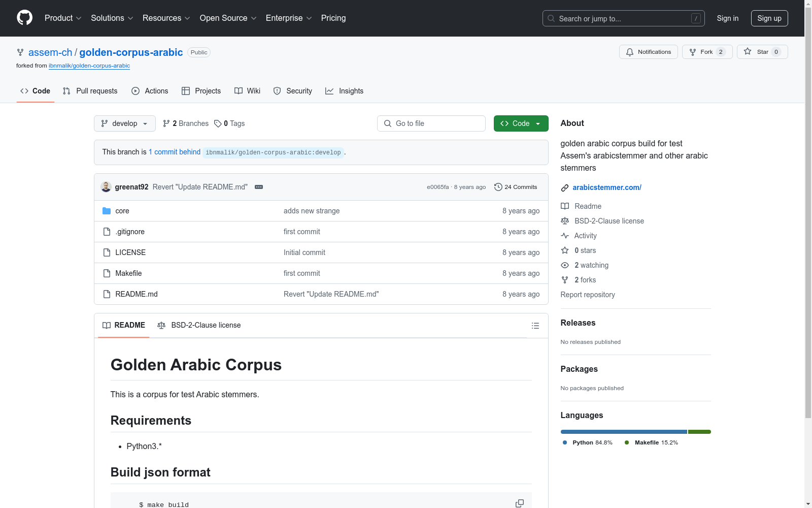The image size is (812, 508).
Task: Click the Makefile file icon
Action: coord(107,273)
